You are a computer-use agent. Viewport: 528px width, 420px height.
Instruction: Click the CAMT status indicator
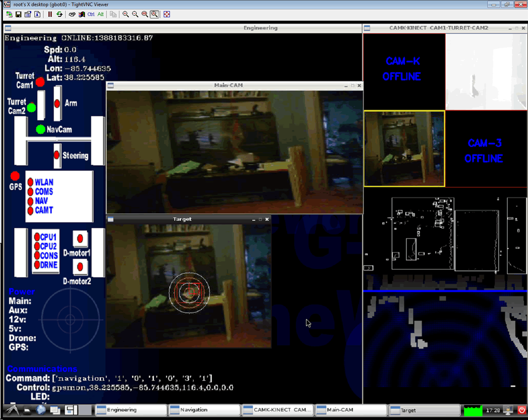tap(30, 211)
